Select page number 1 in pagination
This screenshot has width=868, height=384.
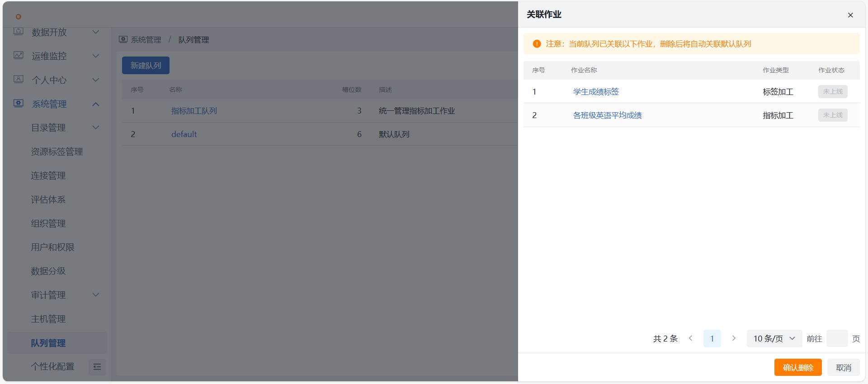[712, 338]
